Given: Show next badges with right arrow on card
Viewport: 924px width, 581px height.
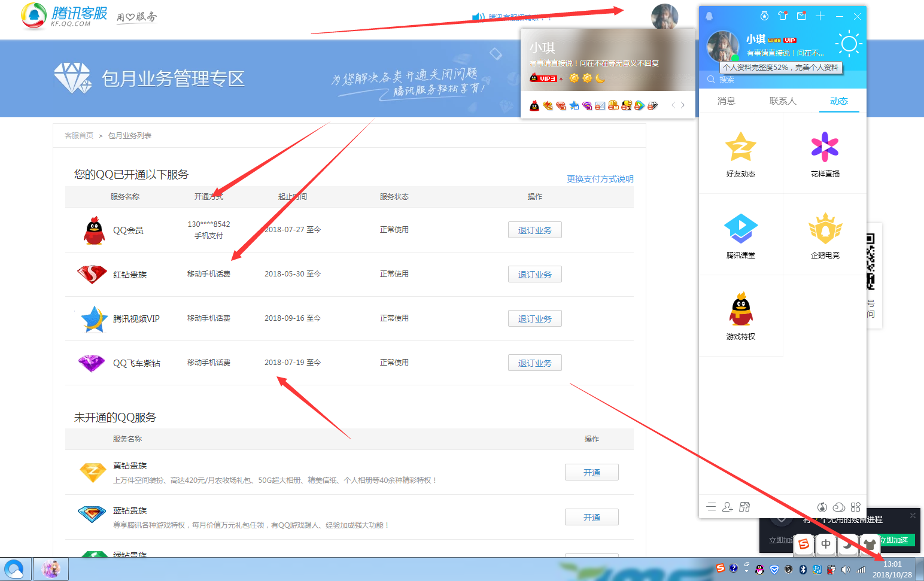Looking at the screenshot, I should pyautogui.click(x=682, y=105).
